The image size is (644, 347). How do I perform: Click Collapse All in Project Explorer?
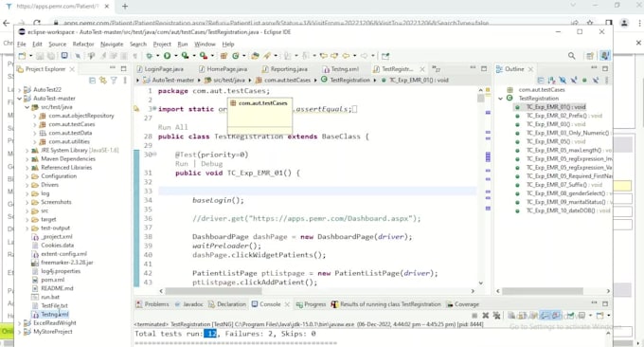coord(93,81)
